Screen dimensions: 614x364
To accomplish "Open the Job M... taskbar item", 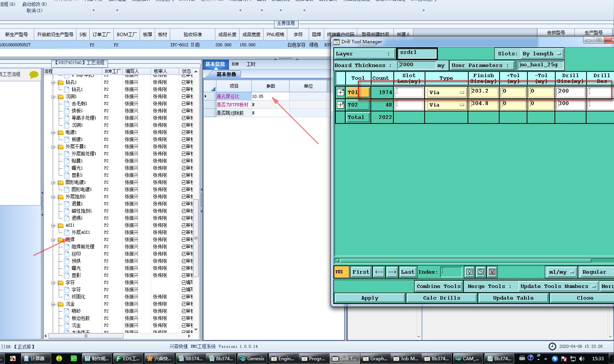I will (406, 358).
